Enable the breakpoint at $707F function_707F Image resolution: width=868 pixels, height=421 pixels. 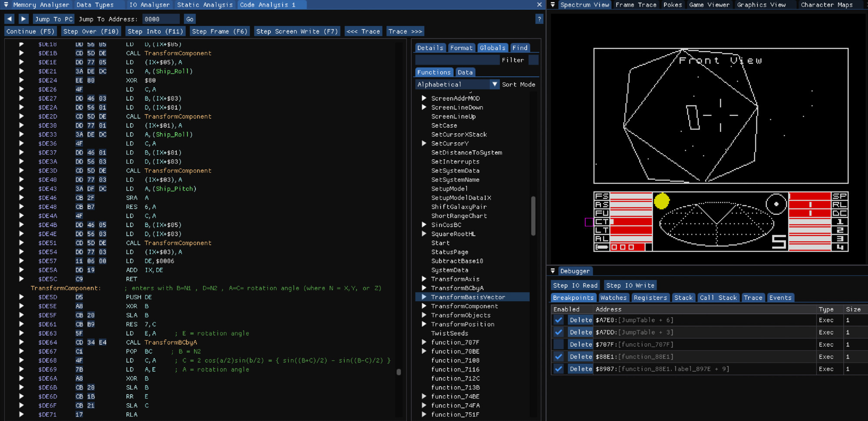558,344
